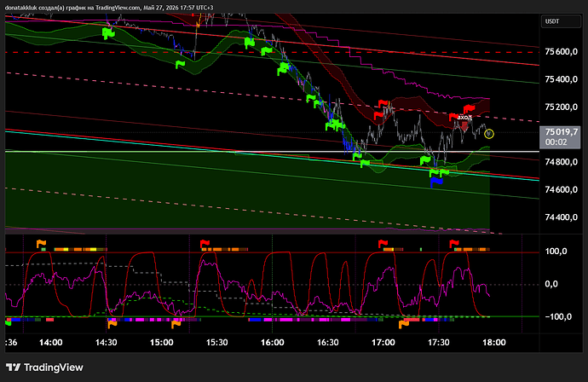
Task: Click the 17:00 time axis label
Action: pyautogui.click(x=383, y=343)
